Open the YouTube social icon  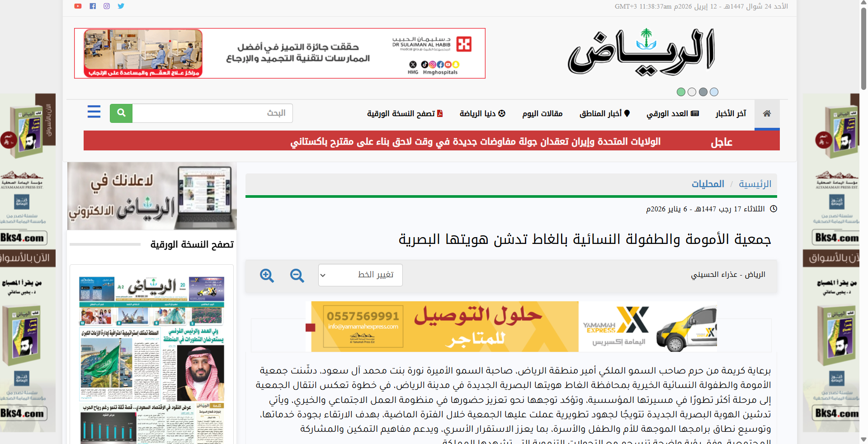pos(78,6)
